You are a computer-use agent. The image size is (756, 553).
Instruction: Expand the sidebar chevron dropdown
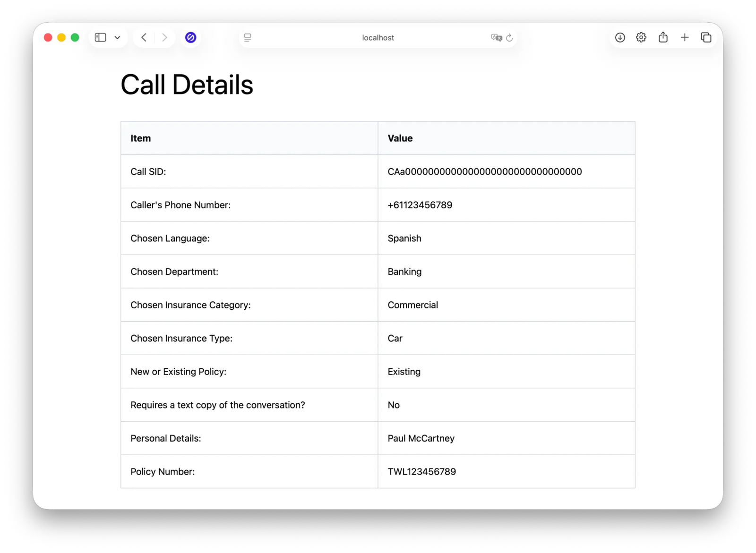118,37
